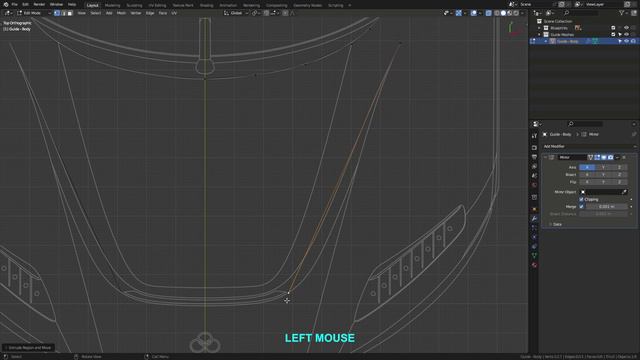Toggle snapping magnet
Screen dimensions: 640x360
(266, 13)
